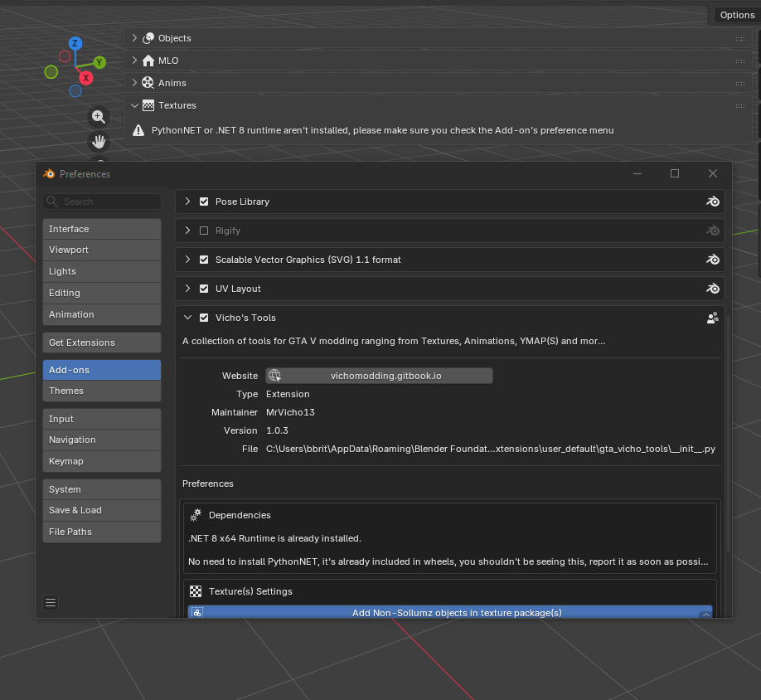Click the pan hand viewport icon
This screenshot has height=700, width=761.
tap(99, 142)
